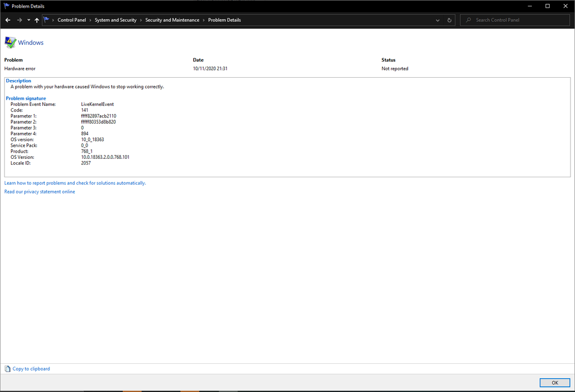
Task: Expand chevron before Control Panel breadcrumb
Action: [x=53, y=20]
